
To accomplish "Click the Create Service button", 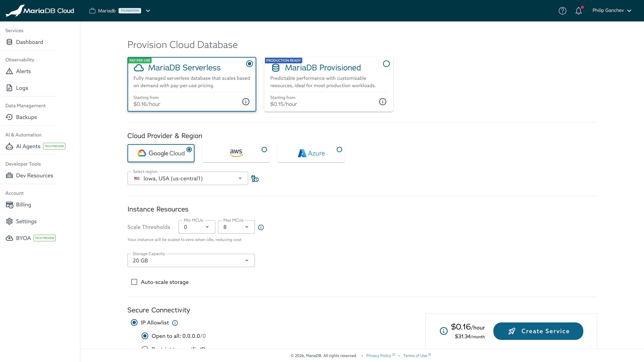I will 538,331.
